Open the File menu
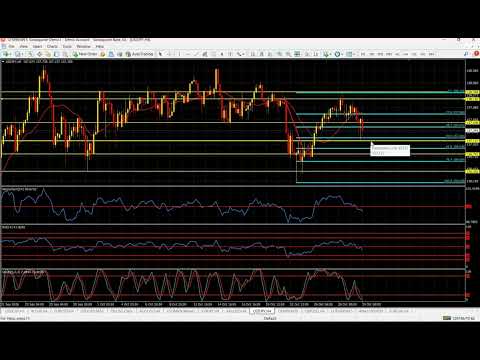This screenshot has height=360, width=480. tap(12, 46)
